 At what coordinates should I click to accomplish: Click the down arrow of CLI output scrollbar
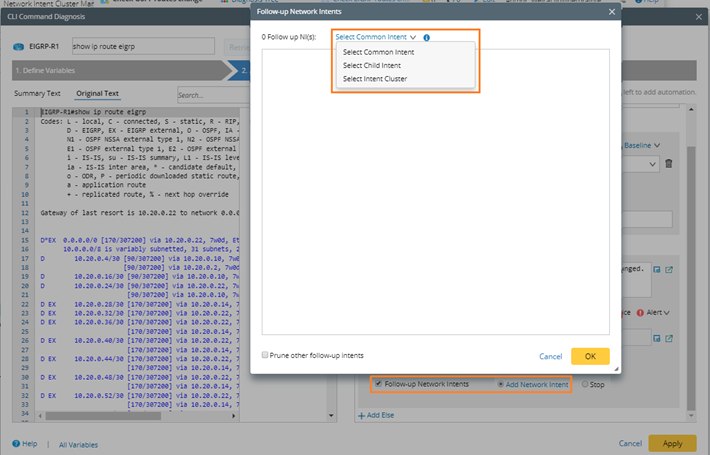tap(331, 416)
